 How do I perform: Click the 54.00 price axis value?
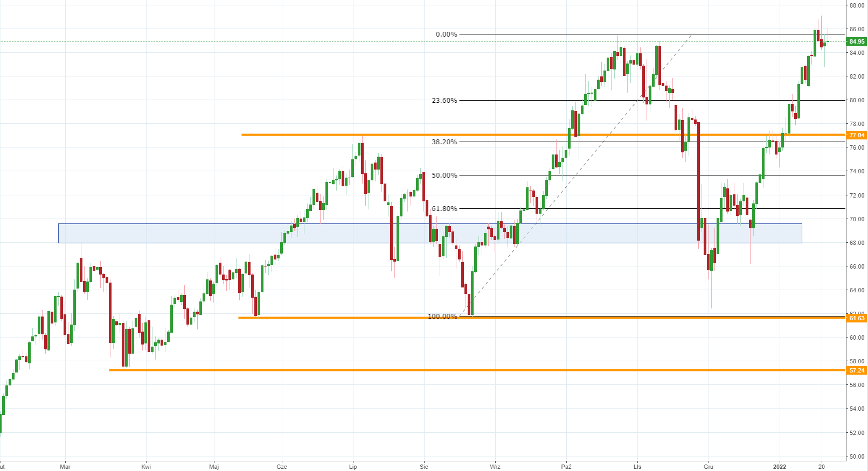[857, 409]
